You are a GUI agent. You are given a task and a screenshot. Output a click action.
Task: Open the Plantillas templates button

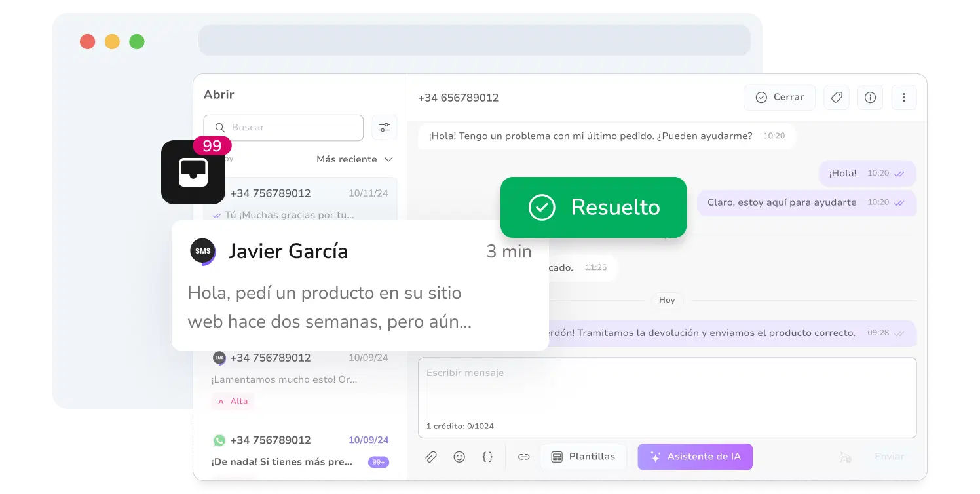coord(583,457)
